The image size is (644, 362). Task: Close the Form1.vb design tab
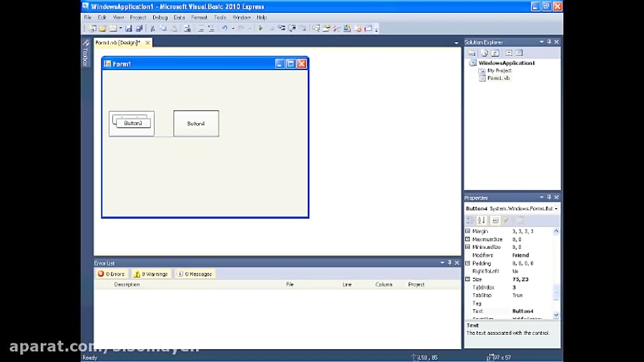point(147,43)
